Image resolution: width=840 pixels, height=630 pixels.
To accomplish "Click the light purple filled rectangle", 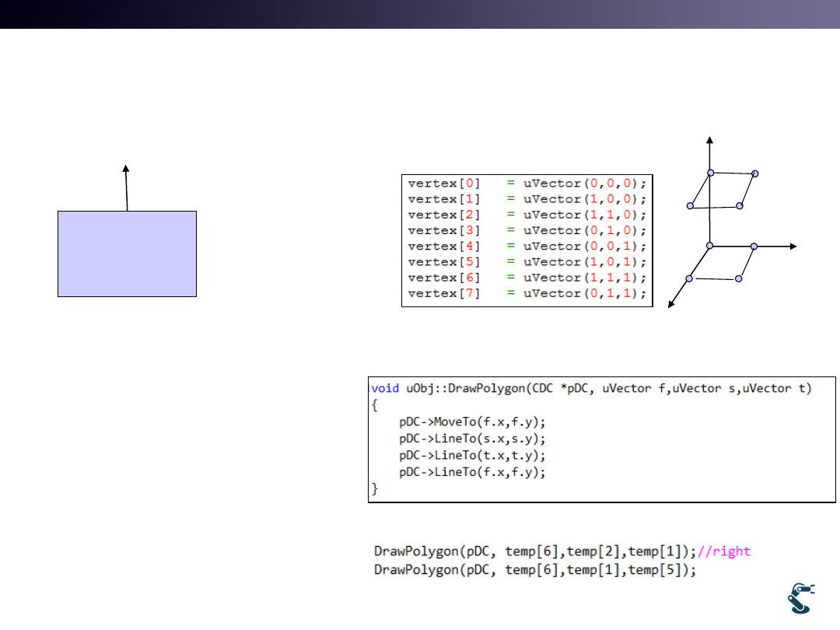I will click(x=127, y=254).
